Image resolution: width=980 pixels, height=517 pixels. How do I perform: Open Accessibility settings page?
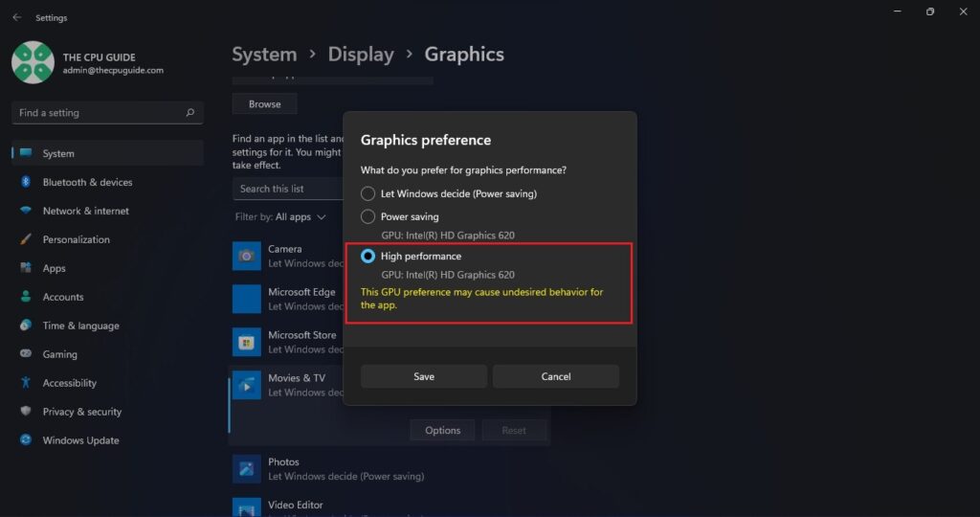point(107,383)
